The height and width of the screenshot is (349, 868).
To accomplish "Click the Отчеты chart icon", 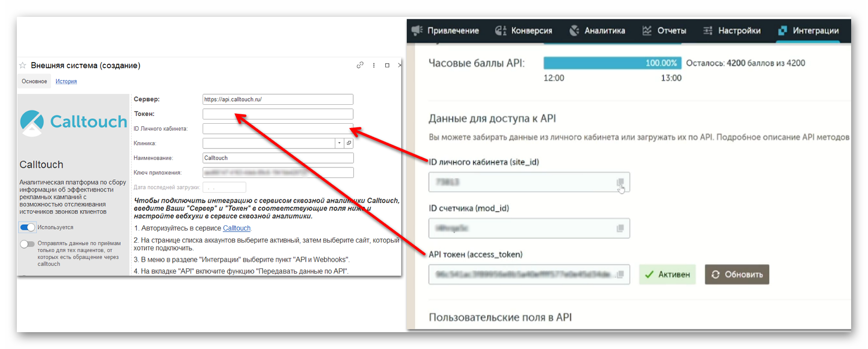I will (647, 31).
